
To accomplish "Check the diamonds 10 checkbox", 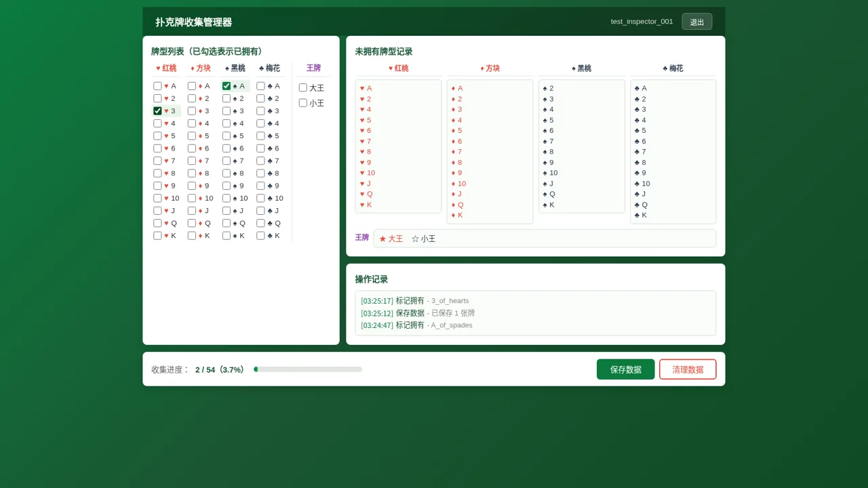I will tap(192, 198).
